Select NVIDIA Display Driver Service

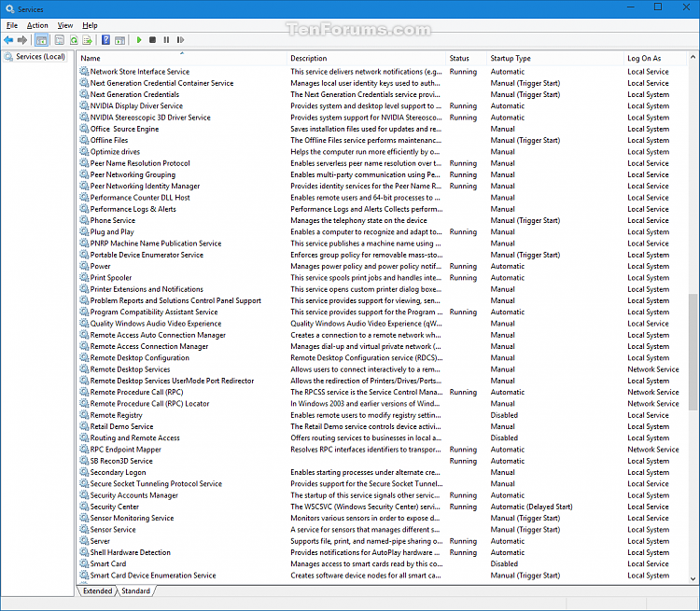(x=136, y=105)
